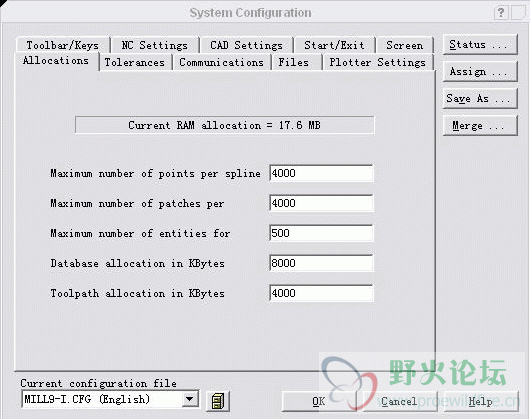Open the Communications tab

pos(221,63)
